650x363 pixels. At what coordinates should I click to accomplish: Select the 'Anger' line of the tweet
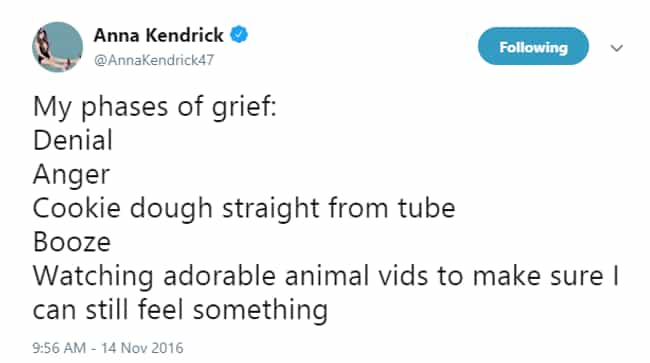pyautogui.click(x=71, y=175)
